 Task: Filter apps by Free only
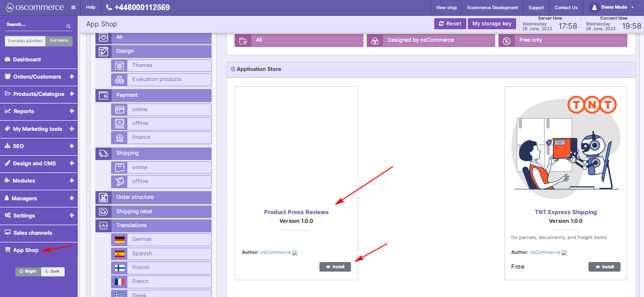(x=563, y=40)
